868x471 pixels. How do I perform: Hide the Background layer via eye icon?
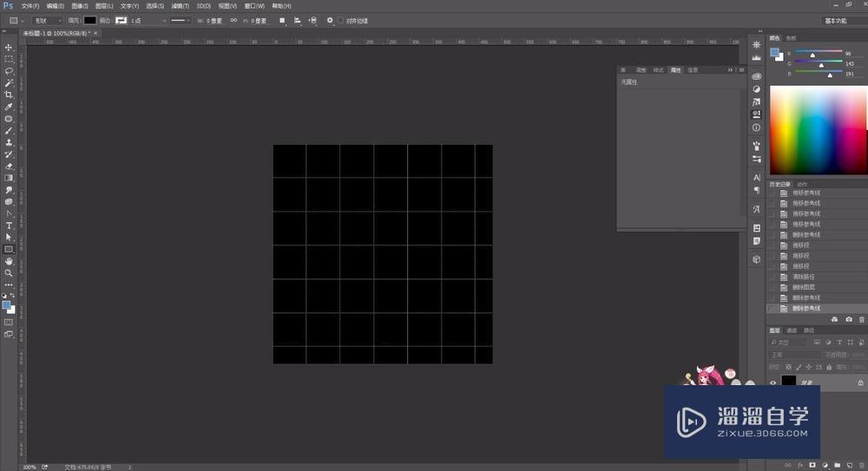pos(773,382)
